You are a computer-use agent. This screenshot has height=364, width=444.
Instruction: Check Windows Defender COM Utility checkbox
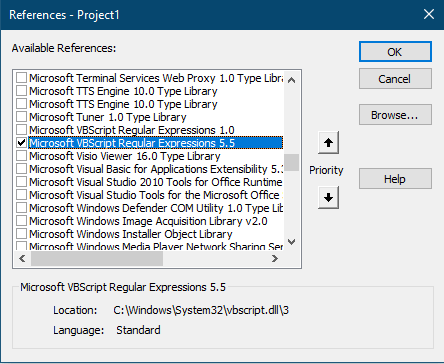[22, 208]
